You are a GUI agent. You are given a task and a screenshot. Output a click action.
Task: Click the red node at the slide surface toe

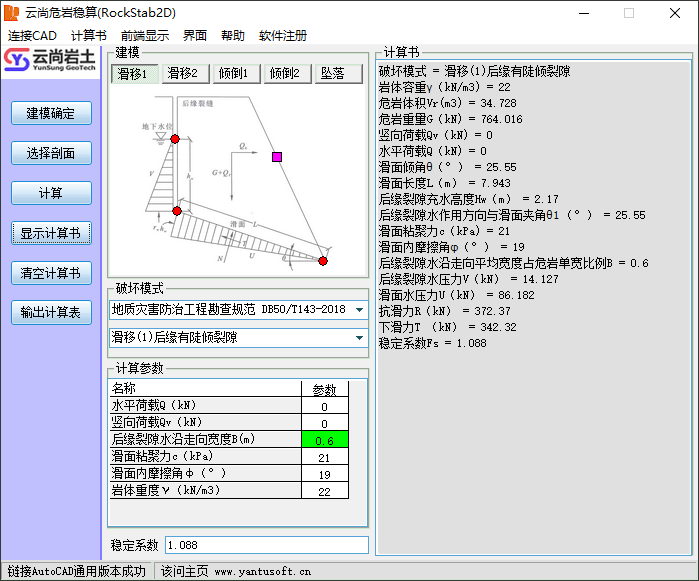point(323,261)
